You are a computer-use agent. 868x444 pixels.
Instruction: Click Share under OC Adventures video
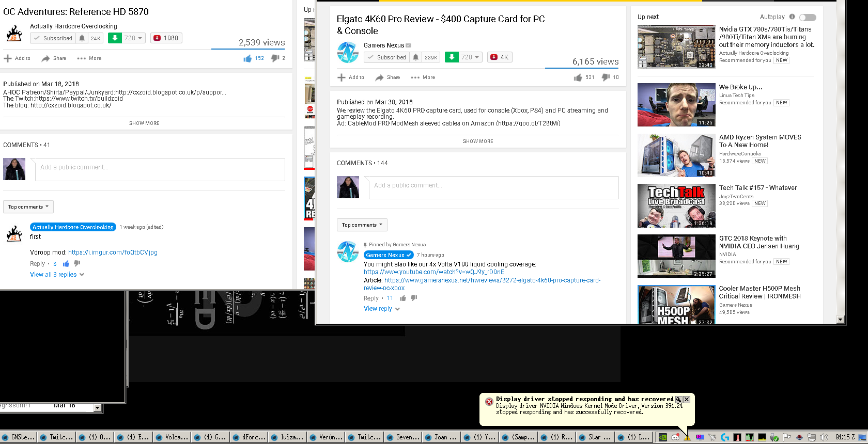(x=54, y=58)
